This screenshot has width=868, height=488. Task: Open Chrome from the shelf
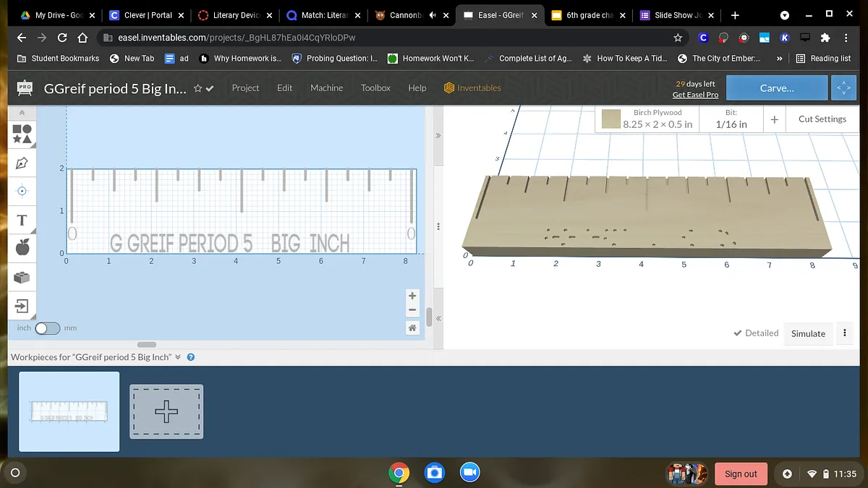[x=399, y=473]
